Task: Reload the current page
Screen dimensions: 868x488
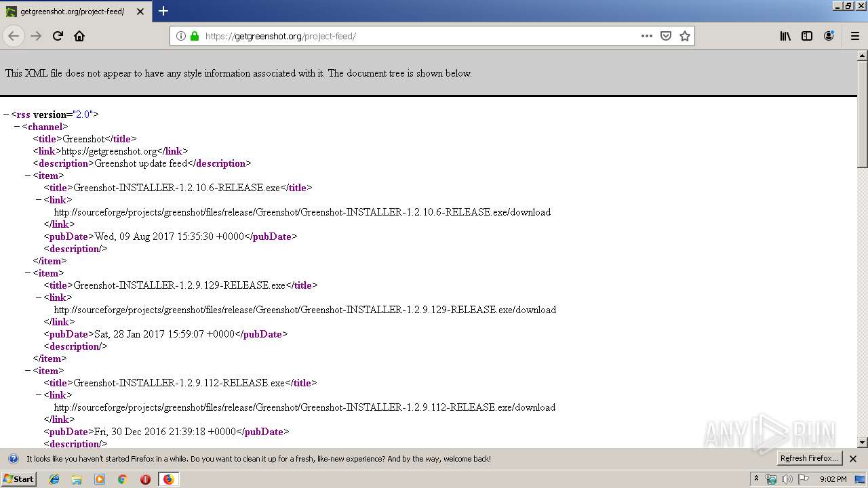Action: coord(58,36)
